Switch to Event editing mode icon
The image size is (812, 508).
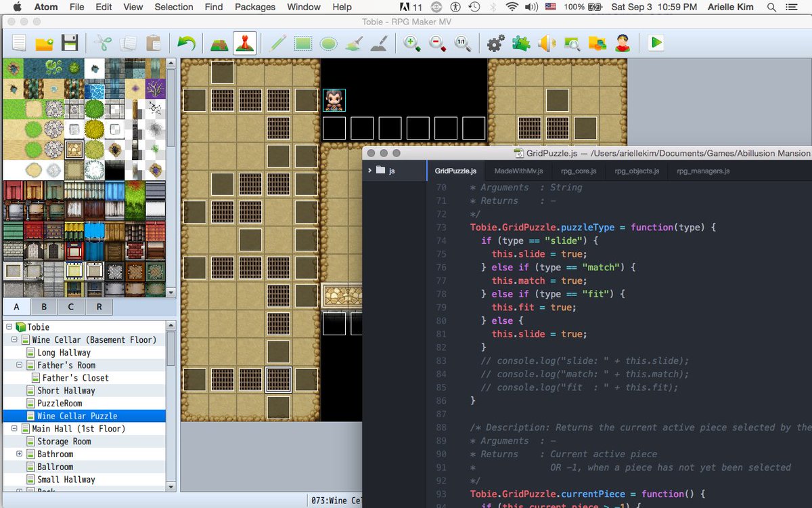(244, 43)
